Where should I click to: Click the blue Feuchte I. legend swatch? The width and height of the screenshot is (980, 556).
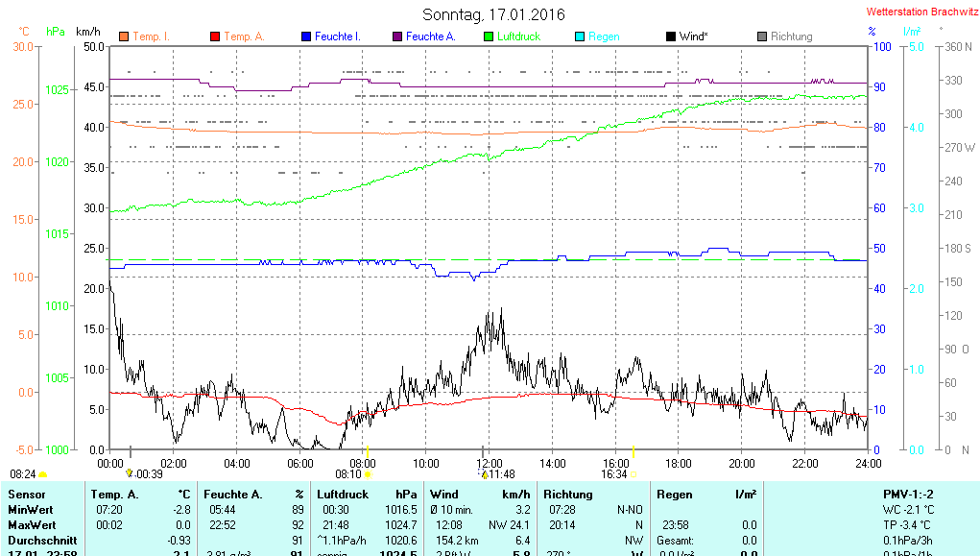306,36
